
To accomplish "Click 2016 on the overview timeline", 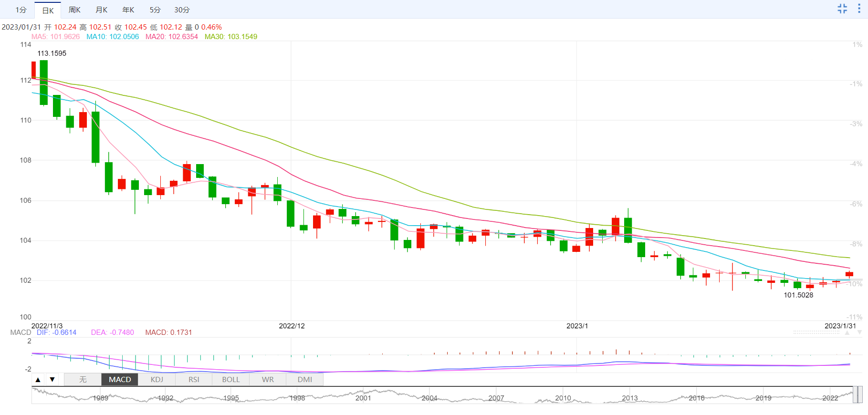I will [x=697, y=398].
